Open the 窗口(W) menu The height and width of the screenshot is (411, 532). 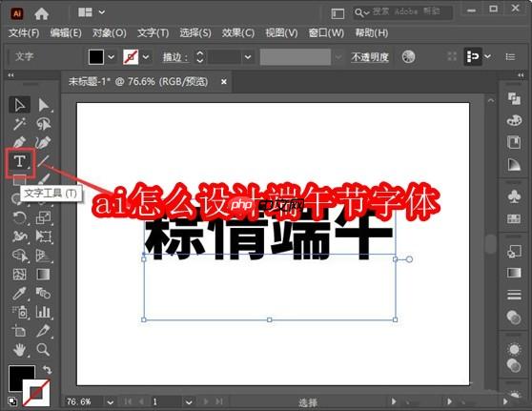coord(326,33)
